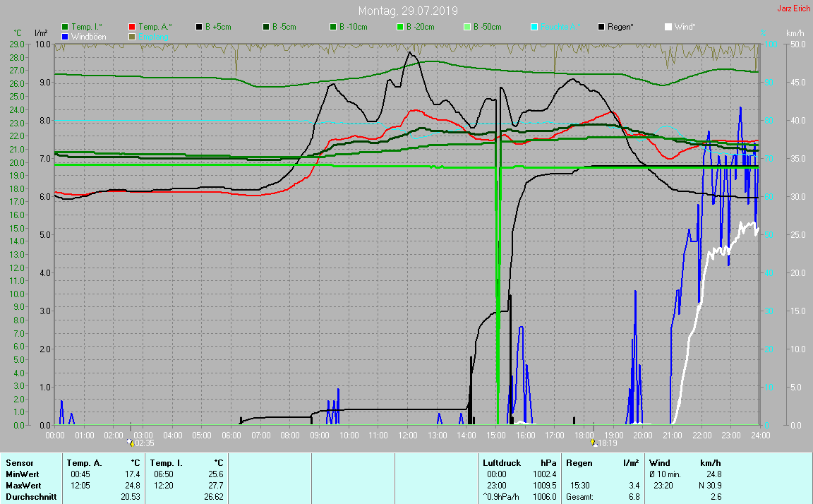Select the "Temp. A.*" legend label
813x504 pixels.
[155, 27]
